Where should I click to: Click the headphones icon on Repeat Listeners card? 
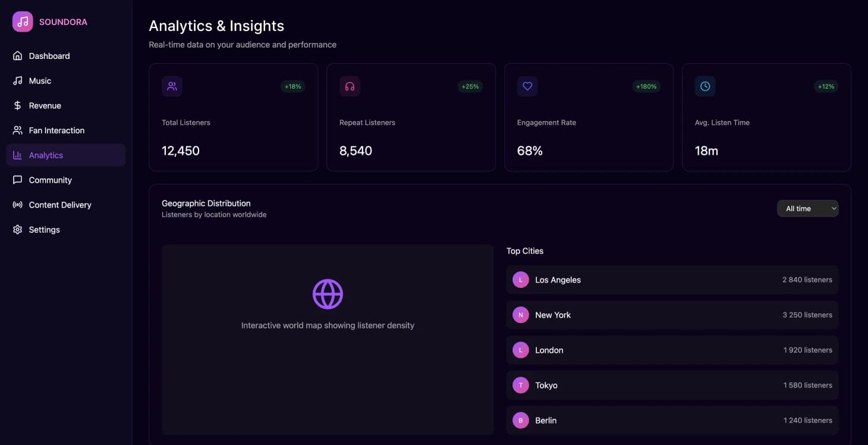[350, 86]
